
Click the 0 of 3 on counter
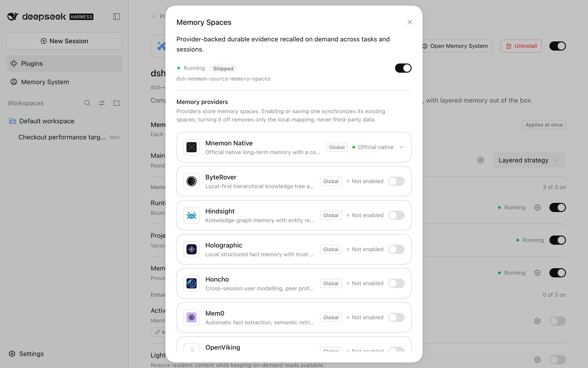(554, 295)
